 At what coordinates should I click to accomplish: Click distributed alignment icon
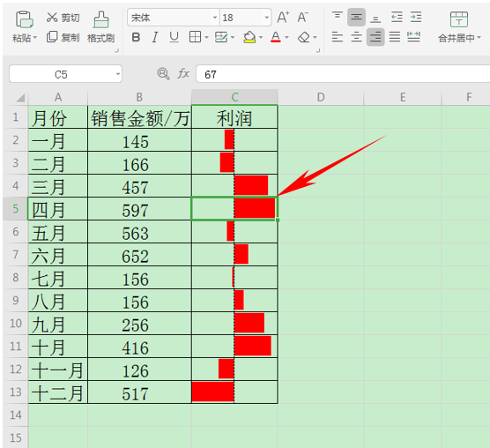[413, 37]
